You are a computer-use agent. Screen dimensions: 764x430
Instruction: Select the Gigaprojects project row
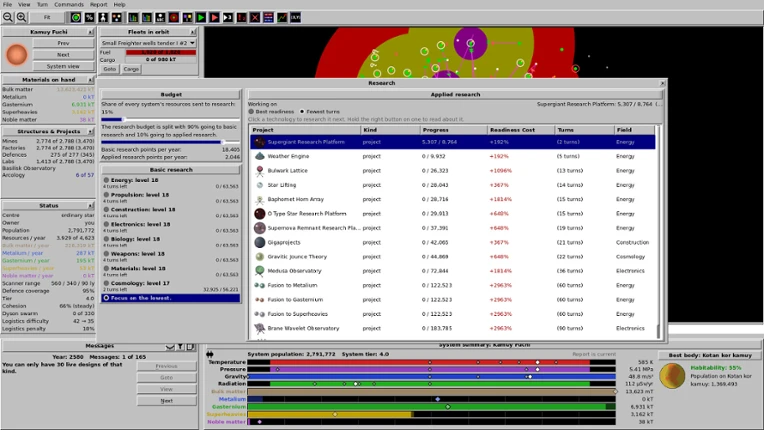(453, 243)
